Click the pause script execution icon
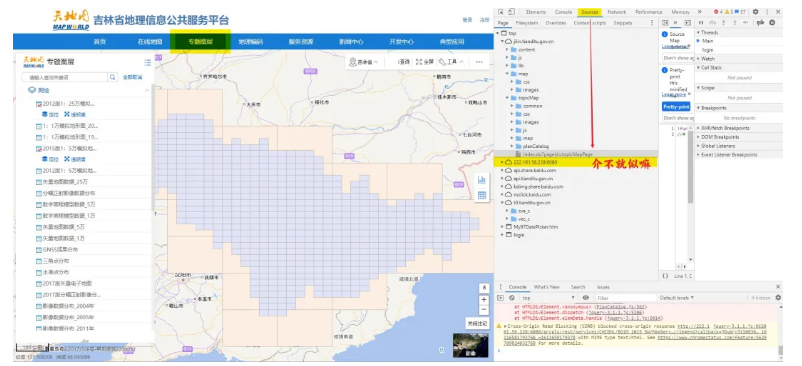802x366 pixels. 701,22
